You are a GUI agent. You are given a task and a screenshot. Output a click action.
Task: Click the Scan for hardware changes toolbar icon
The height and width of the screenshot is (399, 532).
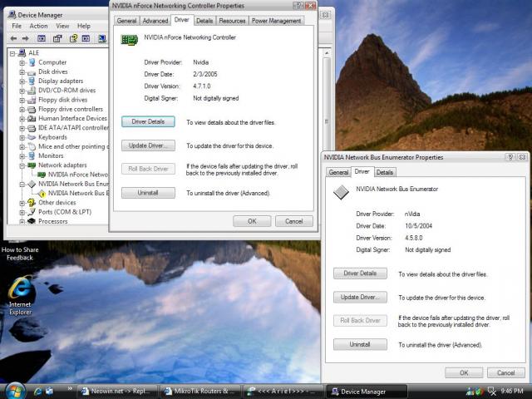(102, 38)
